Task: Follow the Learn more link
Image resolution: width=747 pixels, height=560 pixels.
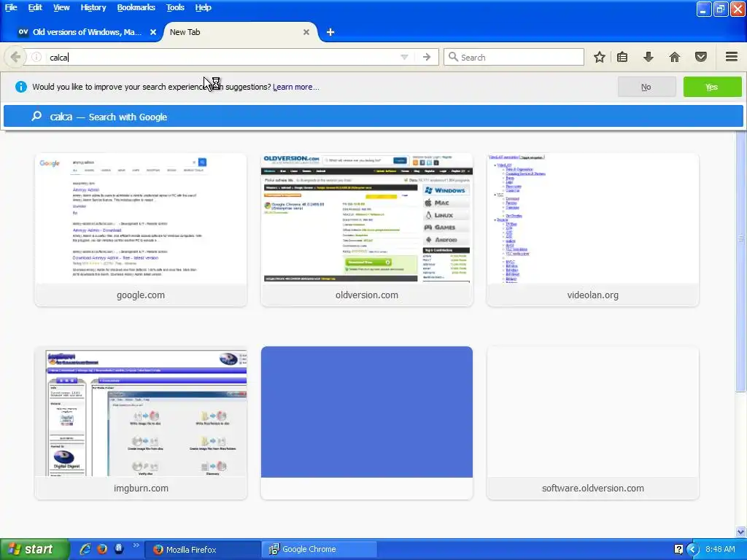Action: pos(296,87)
